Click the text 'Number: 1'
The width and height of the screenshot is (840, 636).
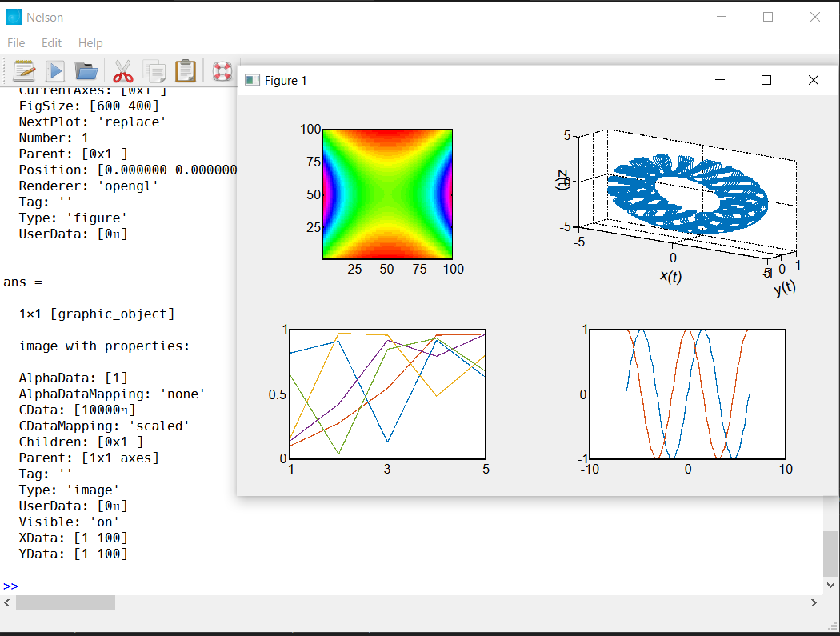pyautogui.click(x=54, y=138)
